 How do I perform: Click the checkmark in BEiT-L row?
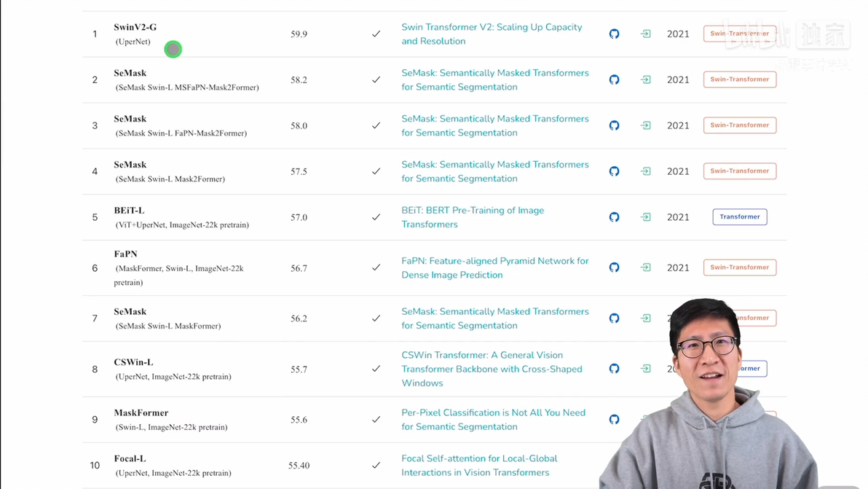[x=376, y=217]
